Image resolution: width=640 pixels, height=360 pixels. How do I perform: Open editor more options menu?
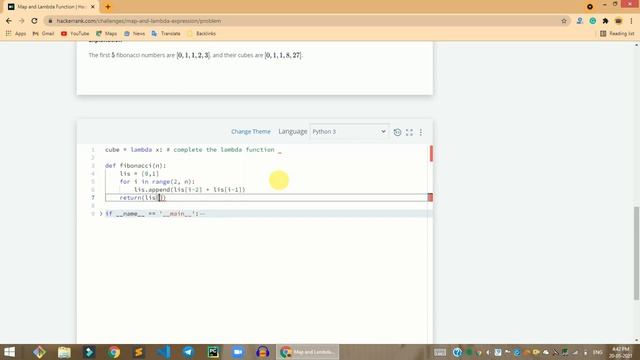click(x=421, y=132)
